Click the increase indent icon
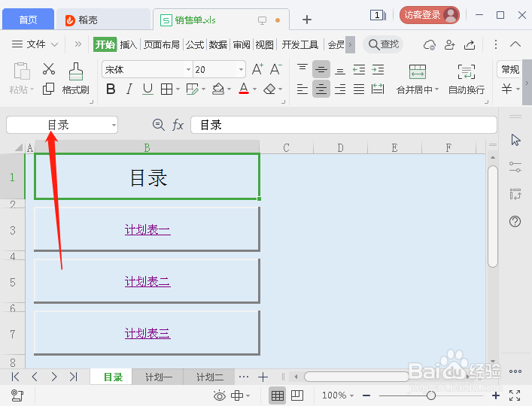 (x=378, y=69)
